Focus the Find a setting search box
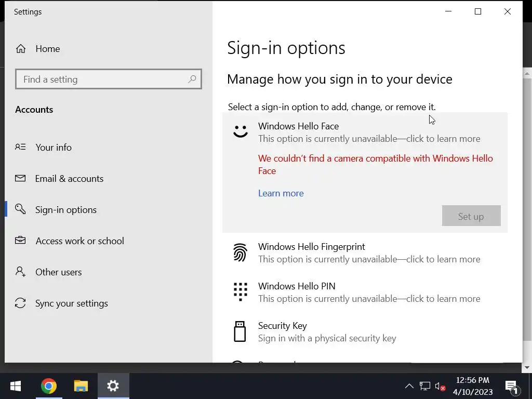Viewport: 532px width, 399px height. tap(109, 79)
